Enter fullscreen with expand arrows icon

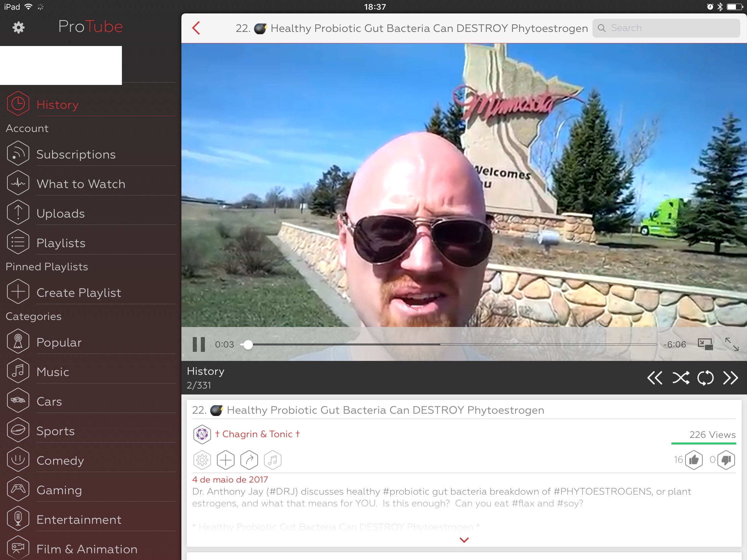pyautogui.click(x=732, y=344)
